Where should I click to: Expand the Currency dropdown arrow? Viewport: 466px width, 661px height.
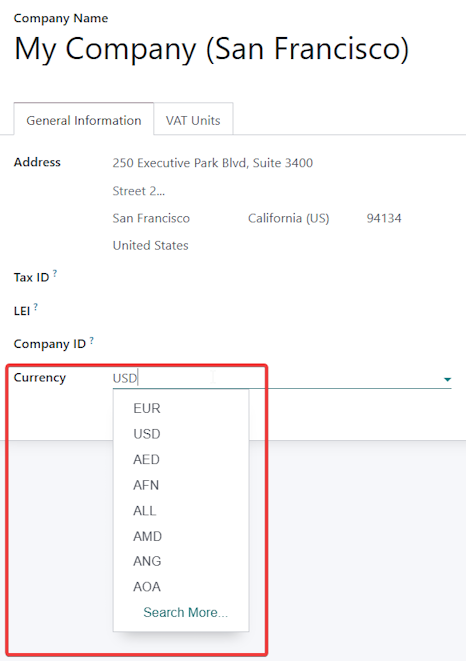[447, 379]
